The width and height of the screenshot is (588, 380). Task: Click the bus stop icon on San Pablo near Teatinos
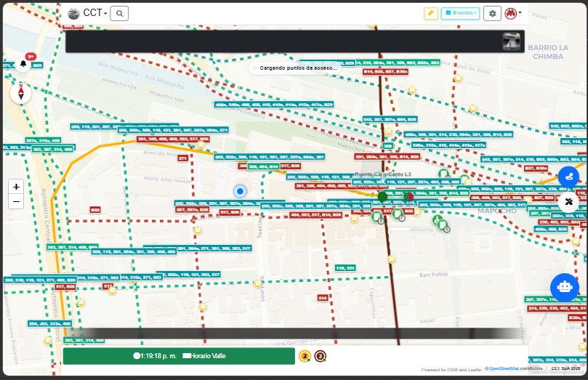point(257,284)
